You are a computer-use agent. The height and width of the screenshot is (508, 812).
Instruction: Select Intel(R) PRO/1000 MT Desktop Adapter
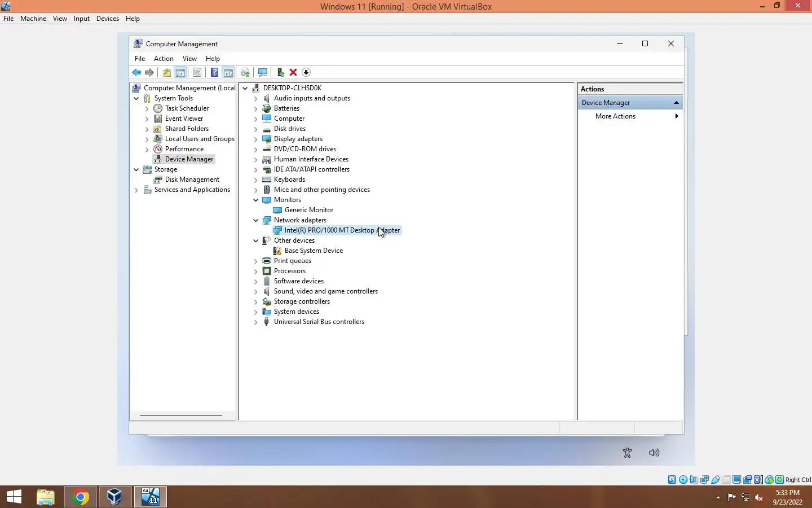(342, 230)
